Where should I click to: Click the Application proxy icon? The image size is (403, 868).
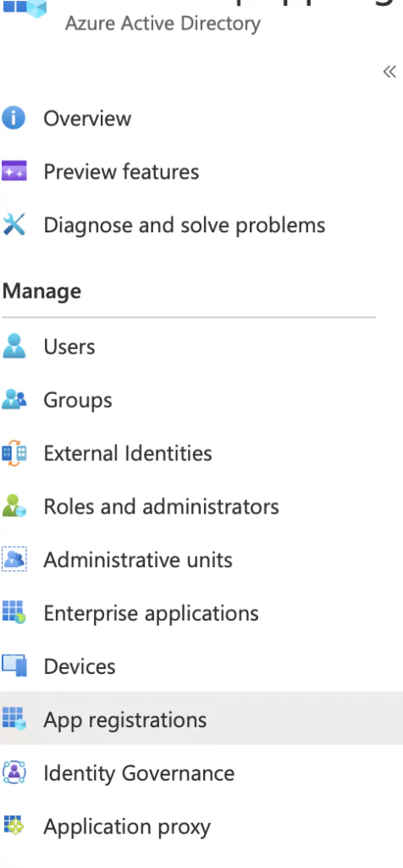pyautogui.click(x=13, y=826)
